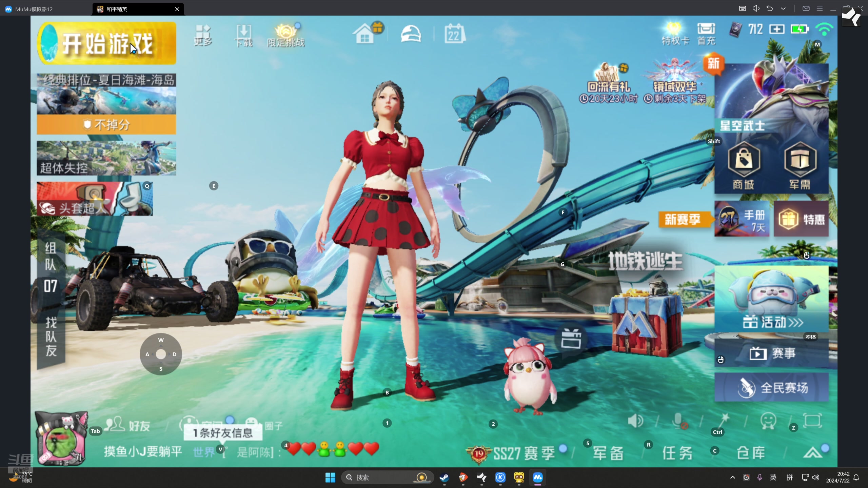The height and width of the screenshot is (488, 868).
Task: Open the 军需 supply crate
Action: point(800,166)
